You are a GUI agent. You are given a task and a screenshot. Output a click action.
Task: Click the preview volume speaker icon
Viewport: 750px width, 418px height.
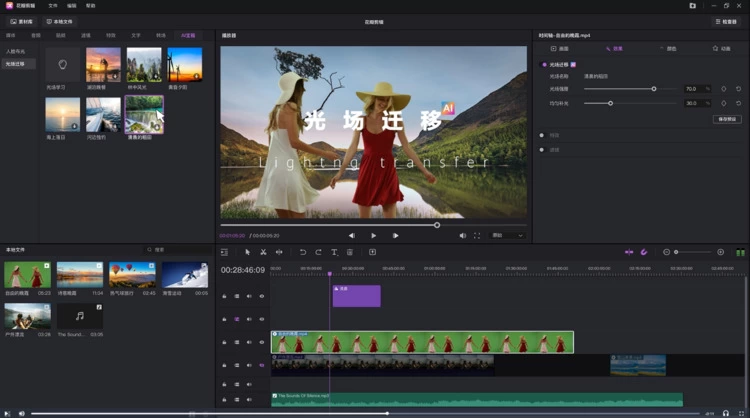463,235
